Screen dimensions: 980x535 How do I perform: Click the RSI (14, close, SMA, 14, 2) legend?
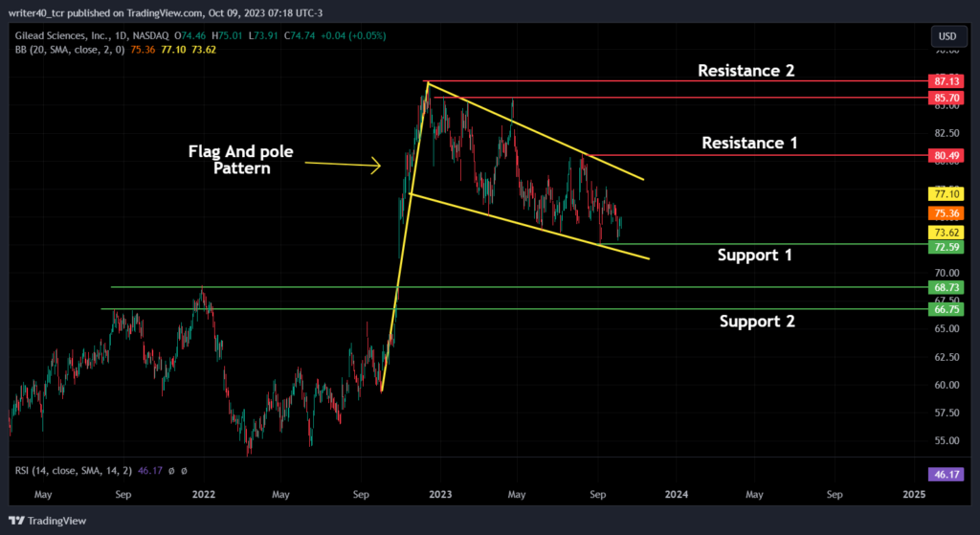(74, 471)
